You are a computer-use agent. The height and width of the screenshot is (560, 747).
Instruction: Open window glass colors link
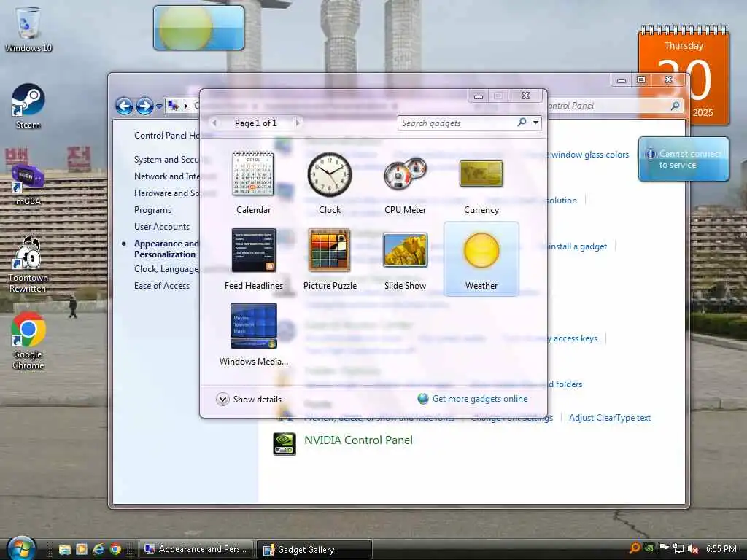pos(589,155)
